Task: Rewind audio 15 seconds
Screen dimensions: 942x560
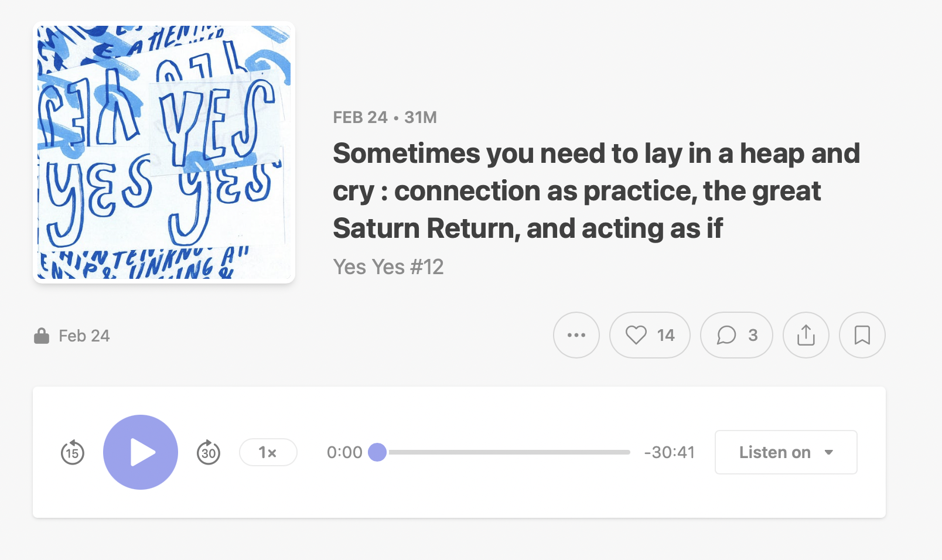Action: [x=73, y=452]
